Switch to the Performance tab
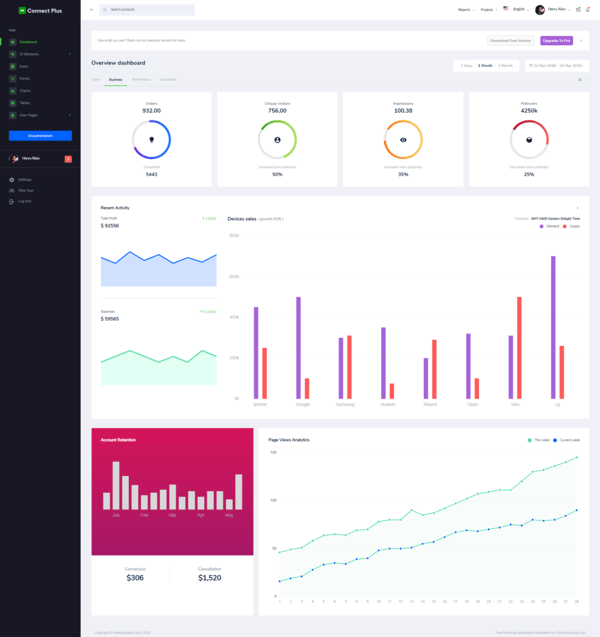The width and height of the screenshot is (600, 637). point(141,78)
